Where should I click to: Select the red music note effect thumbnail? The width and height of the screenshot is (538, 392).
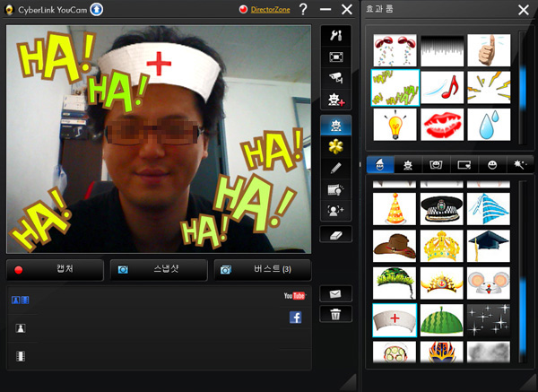[x=442, y=88]
